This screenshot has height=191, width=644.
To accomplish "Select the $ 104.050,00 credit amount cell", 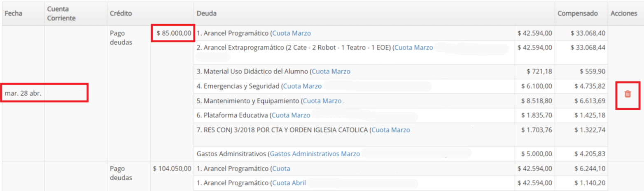I will tap(172, 169).
